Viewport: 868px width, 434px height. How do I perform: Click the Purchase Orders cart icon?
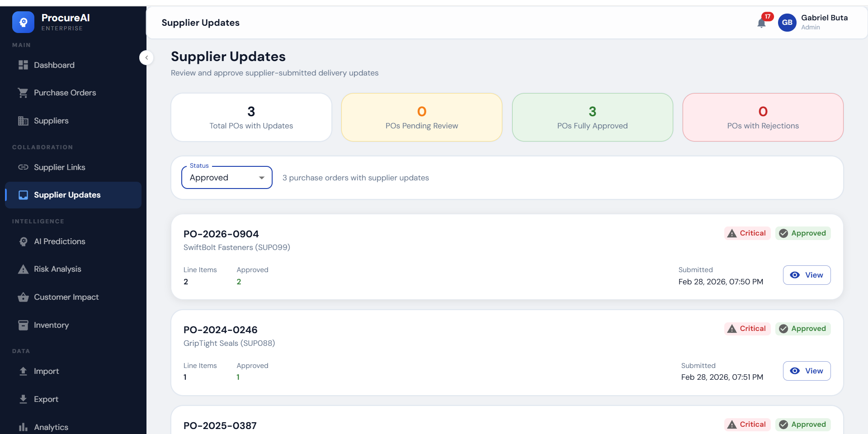tap(23, 93)
